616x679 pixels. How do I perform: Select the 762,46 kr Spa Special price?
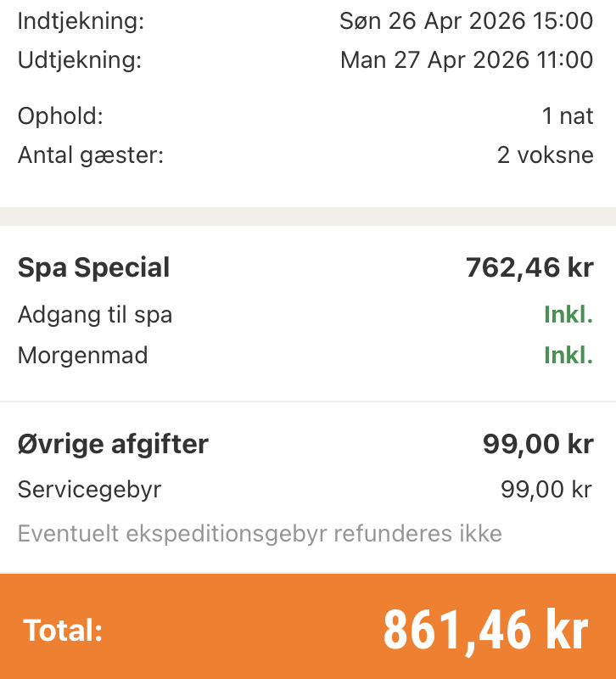(x=529, y=268)
